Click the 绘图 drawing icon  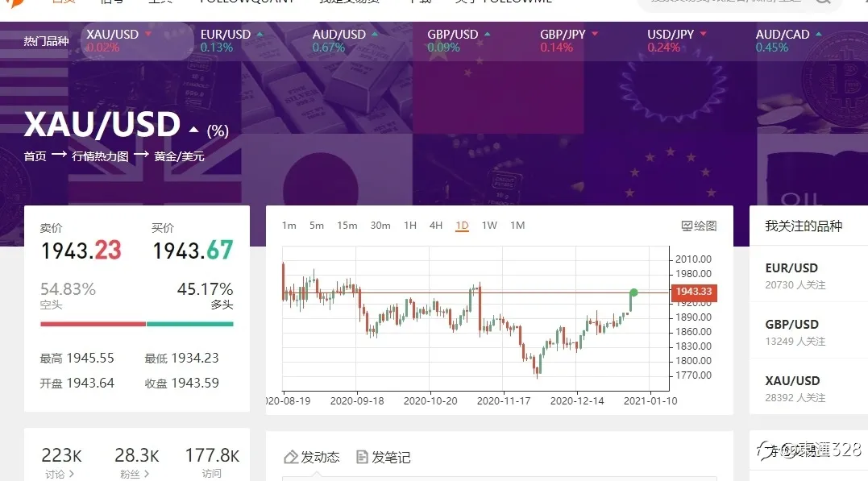point(687,226)
